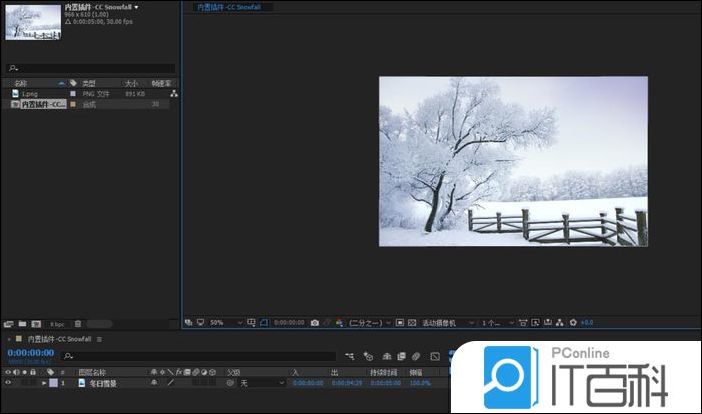Click the always preview this view icon

pos(188,323)
